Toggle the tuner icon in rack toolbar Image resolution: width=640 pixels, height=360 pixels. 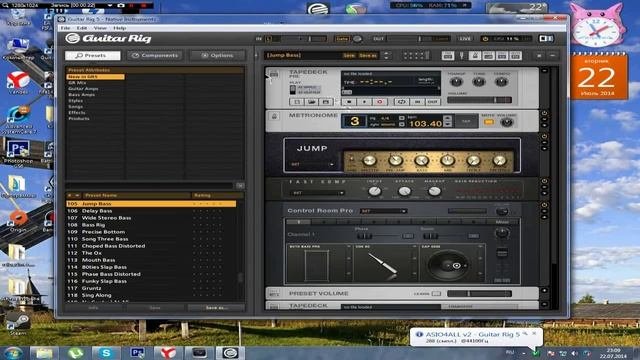(462, 56)
